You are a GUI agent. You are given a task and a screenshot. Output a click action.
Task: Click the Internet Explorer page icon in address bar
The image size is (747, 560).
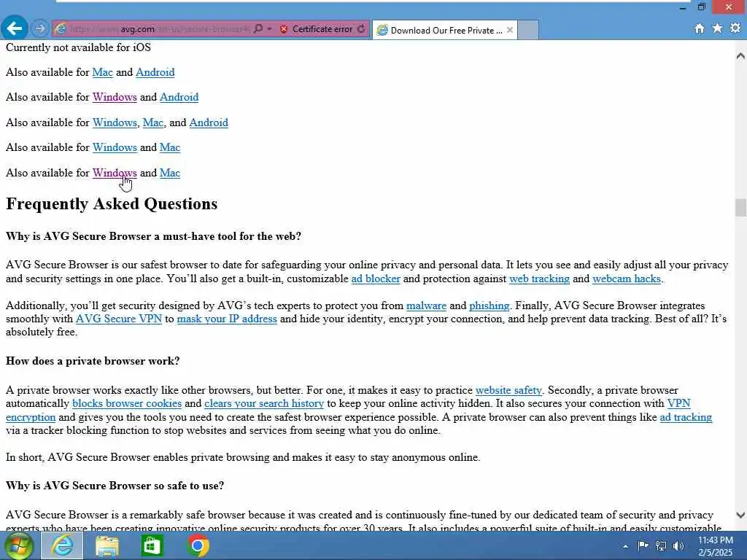(60, 29)
